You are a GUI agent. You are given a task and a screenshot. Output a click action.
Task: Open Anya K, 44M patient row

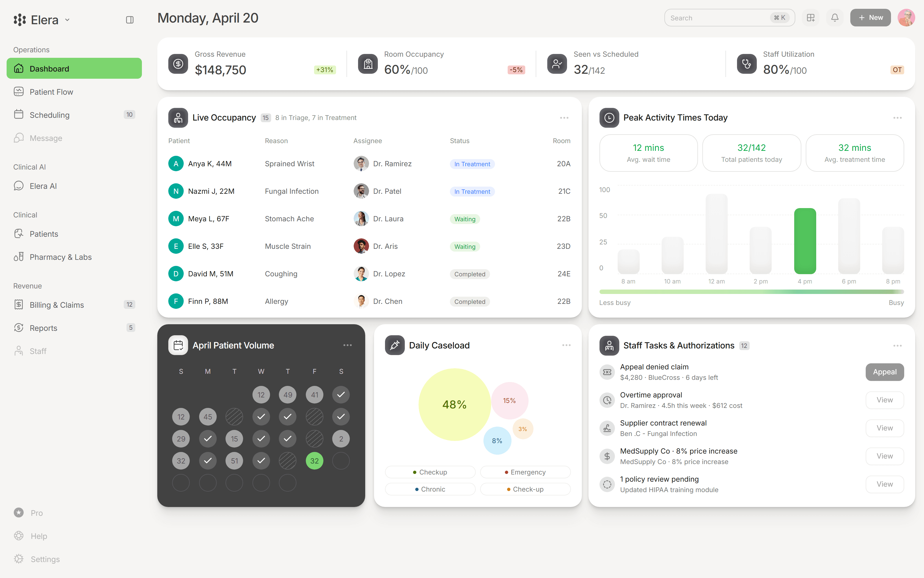tap(369, 163)
